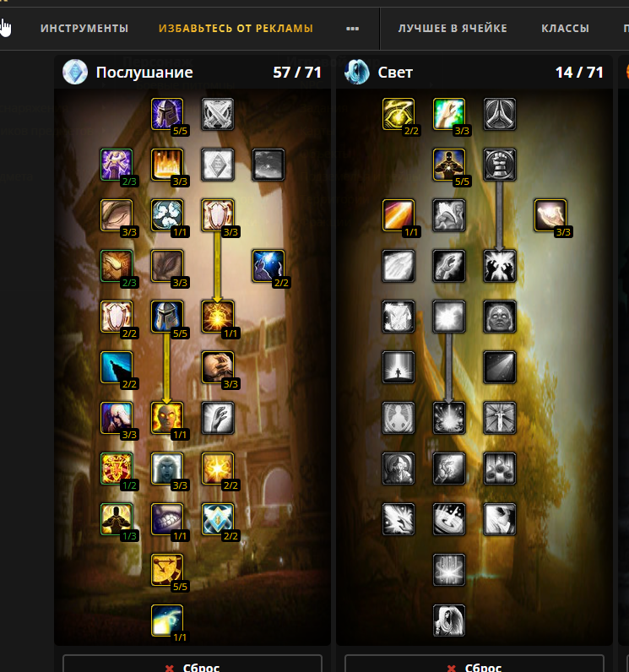Viewport: 629px width, 672px height.
Task: Click the glowing hand 3/3 talent in Свет
Action: pos(550,215)
